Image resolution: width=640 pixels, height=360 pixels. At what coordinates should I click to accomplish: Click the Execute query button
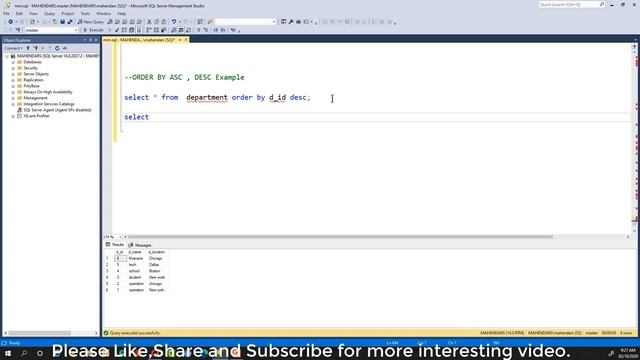click(x=93, y=30)
